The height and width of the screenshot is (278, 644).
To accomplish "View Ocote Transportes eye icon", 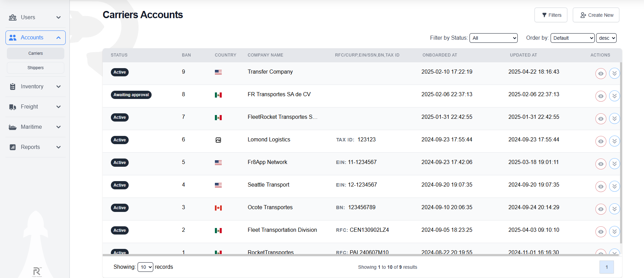I will point(601,209).
